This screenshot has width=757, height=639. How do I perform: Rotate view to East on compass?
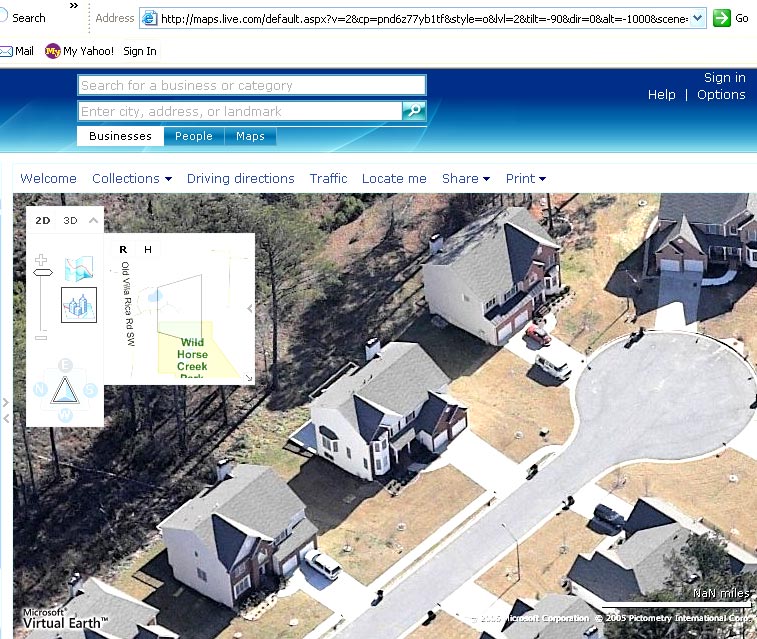coord(65,365)
